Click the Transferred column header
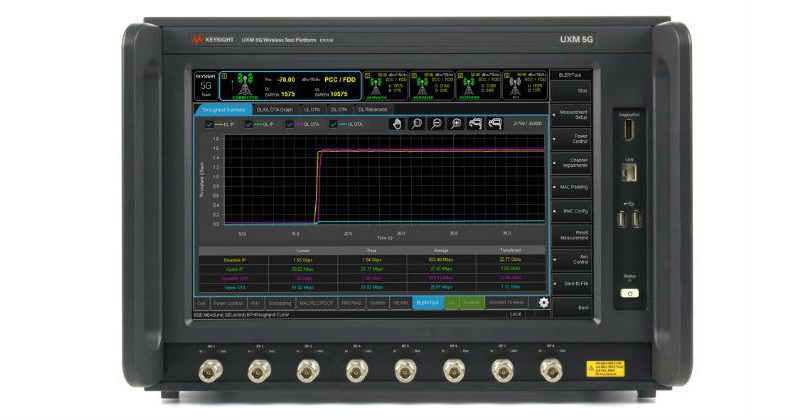The height and width of the screenshot is (420, 800). click(510, 251)
